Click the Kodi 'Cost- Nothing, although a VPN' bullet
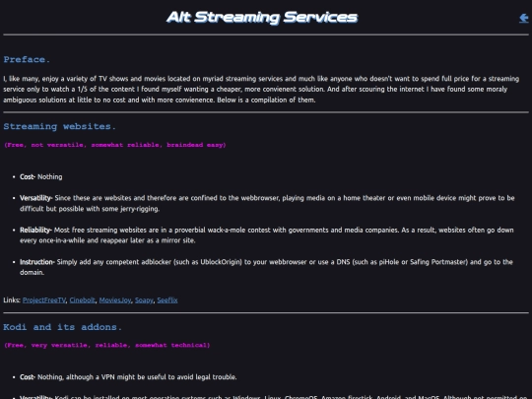 point(128,377)
